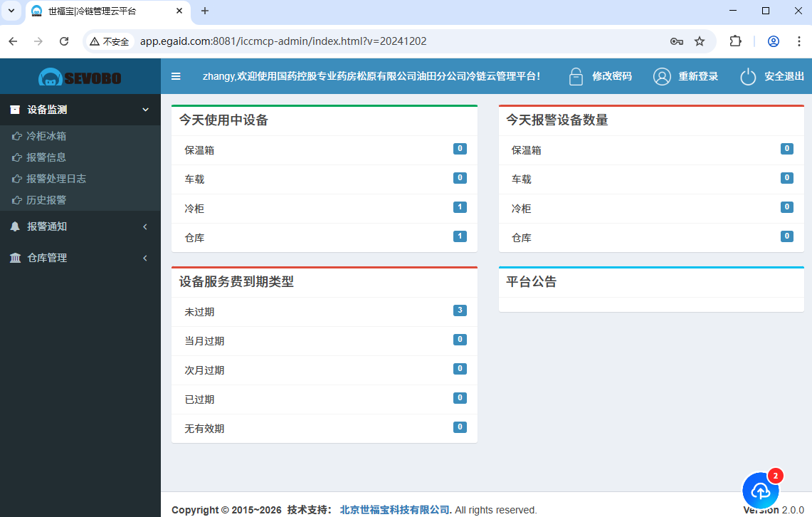
Task: Open the tab search dropdown arrow
Action: pyautogui.click(x=11, y=11)
